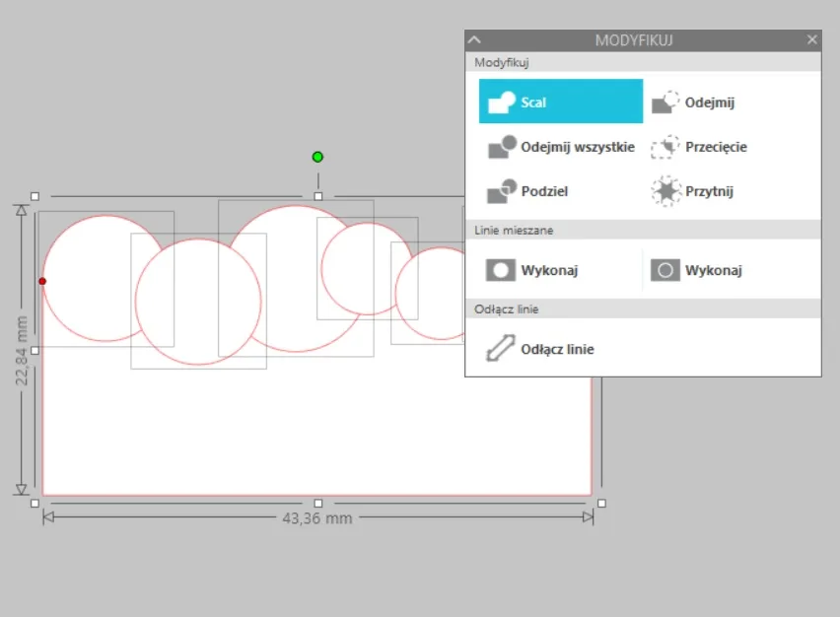Click the 22,84 mm height dimension label

[x=22, y=350]
